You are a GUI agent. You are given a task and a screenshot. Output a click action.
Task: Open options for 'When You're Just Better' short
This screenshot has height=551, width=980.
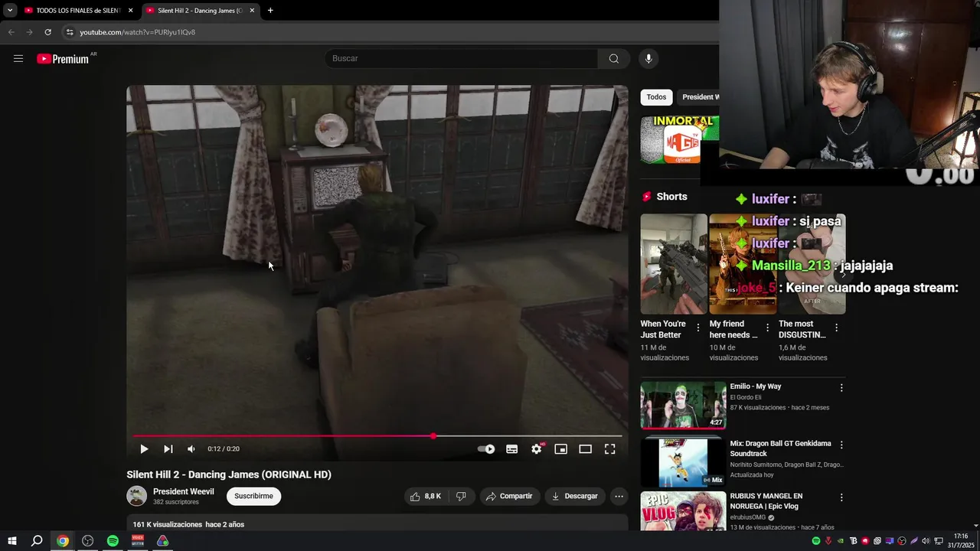point(697,328)
